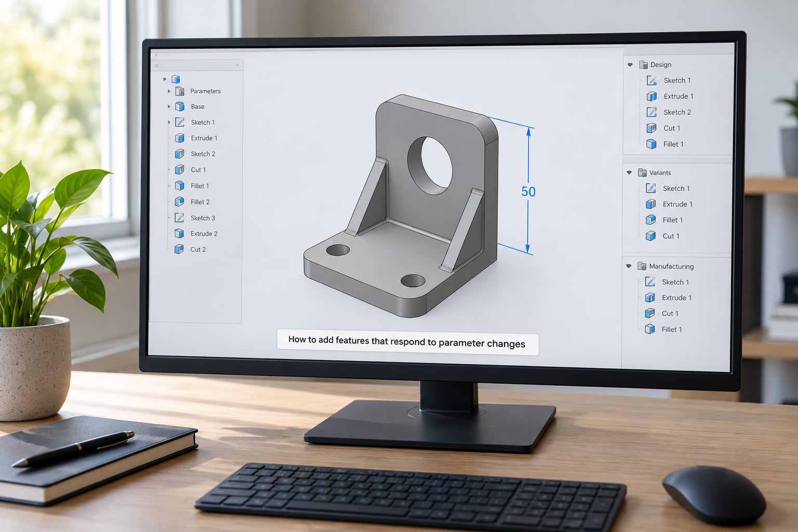
Task: Click the root part icon above Parameters
Action: [176, 79]
